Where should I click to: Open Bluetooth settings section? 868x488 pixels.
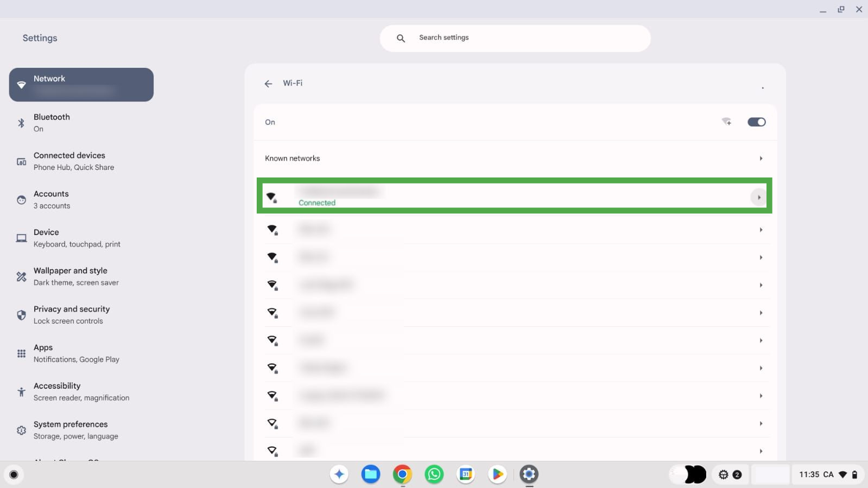[81, 123]
